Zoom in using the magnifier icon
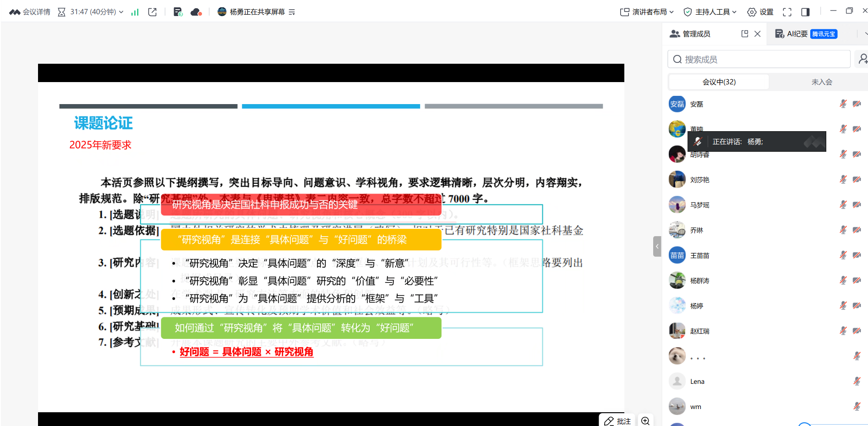Image resolution: width=868 pixels, height=426 pixels. click(x=645, y=421)
